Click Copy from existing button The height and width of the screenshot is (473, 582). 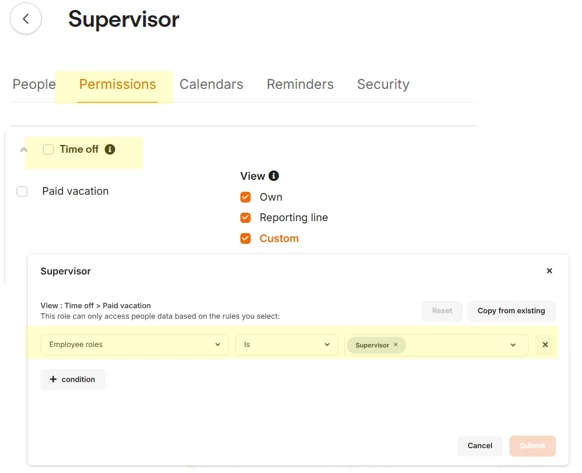[x=511, y=311]
